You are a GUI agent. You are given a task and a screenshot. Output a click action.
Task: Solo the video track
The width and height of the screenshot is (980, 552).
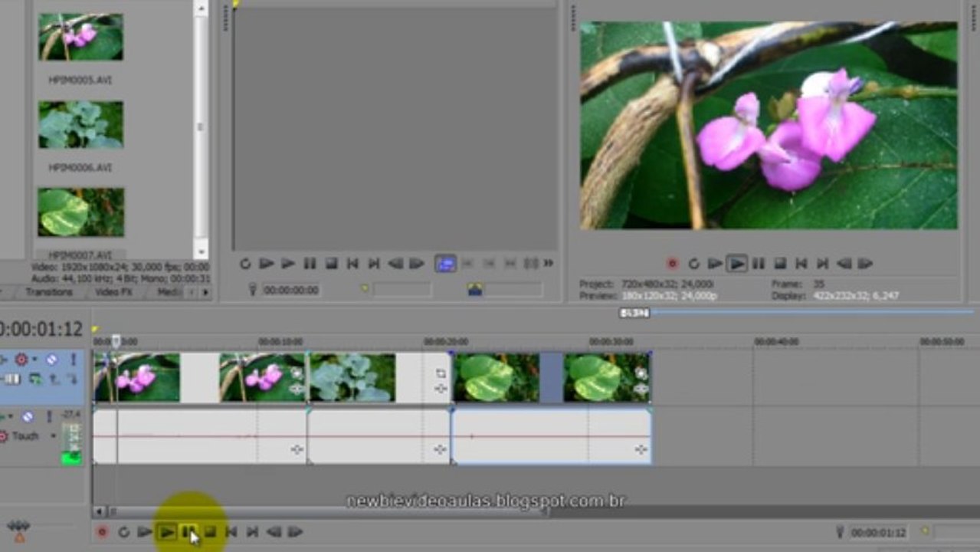[74, 359]
